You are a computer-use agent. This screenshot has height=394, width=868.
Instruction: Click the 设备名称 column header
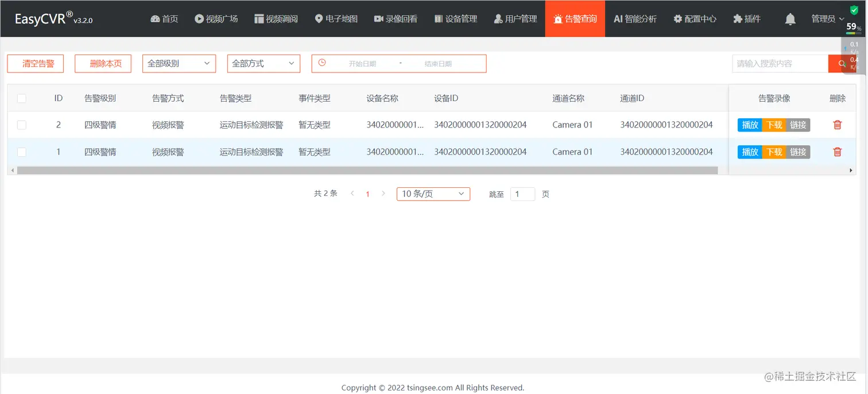tap(382, 98)
